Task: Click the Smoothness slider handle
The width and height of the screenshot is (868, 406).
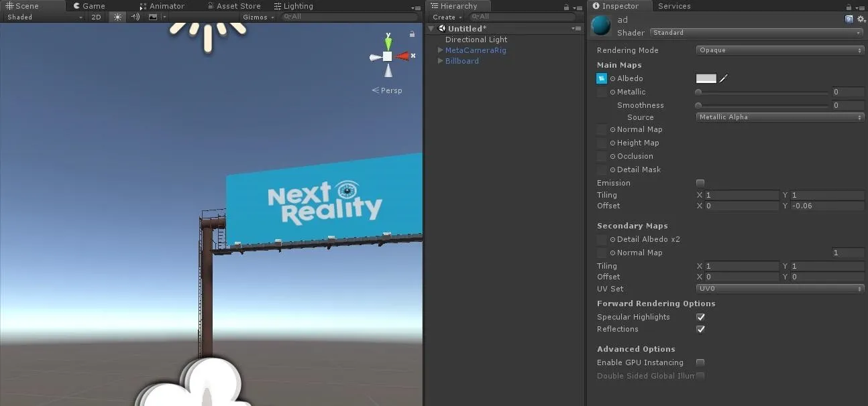Action: pos(698,105)
